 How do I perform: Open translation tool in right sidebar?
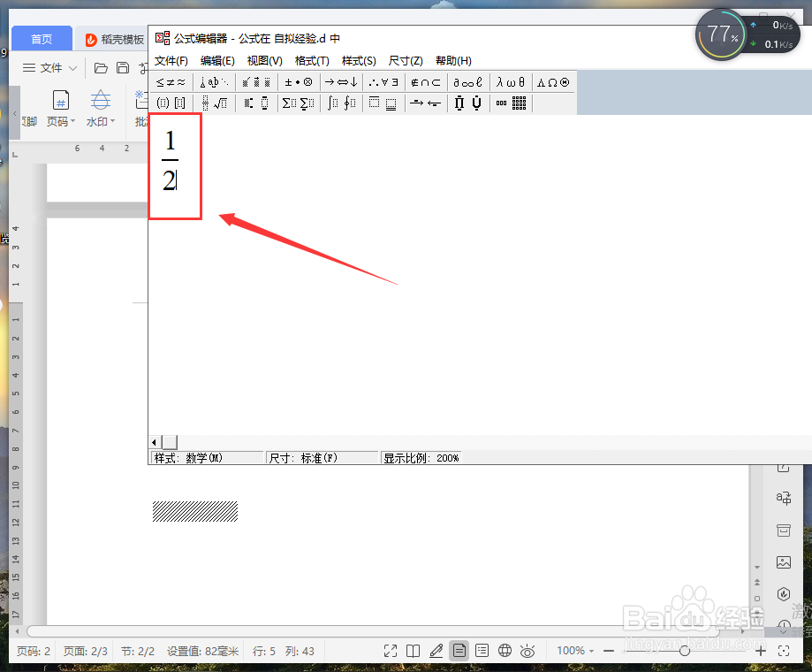[784, 498]
